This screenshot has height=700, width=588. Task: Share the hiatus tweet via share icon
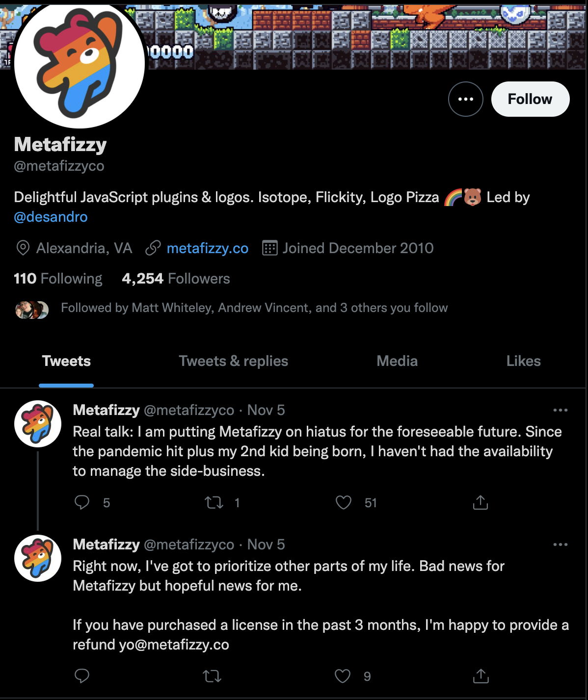coord(480,502)
